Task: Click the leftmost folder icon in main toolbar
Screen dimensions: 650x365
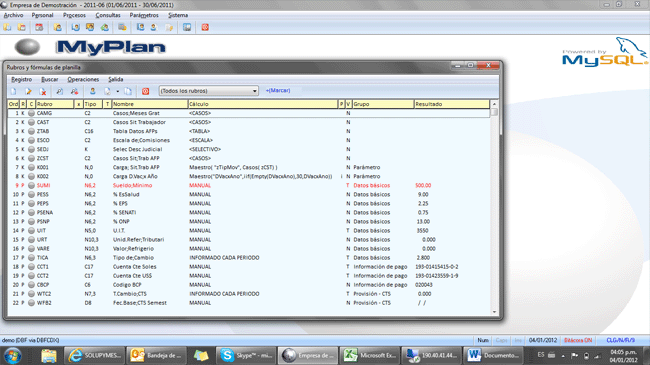Action: click(7, 27)
